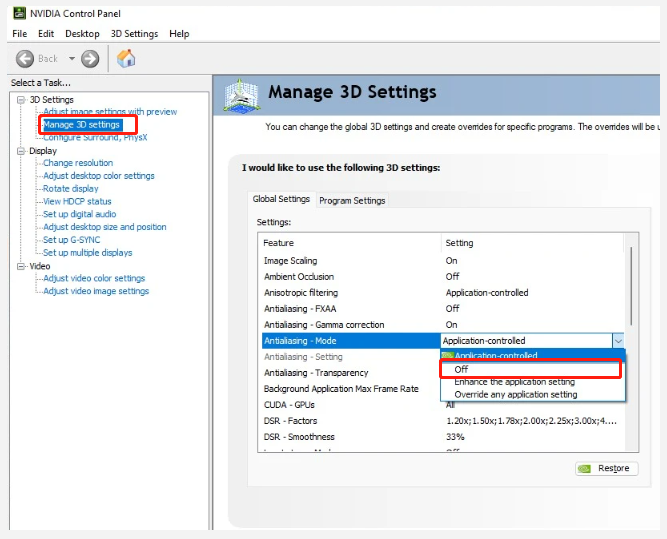Click the Back arrow icon

pyautogui.click(x=25, y=59)
